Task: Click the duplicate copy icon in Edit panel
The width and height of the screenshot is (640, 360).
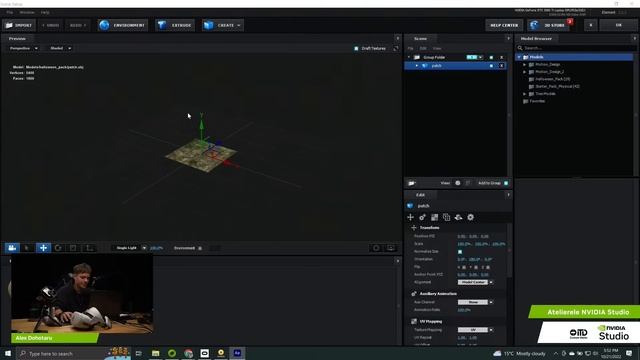Action: coord(447,217)
